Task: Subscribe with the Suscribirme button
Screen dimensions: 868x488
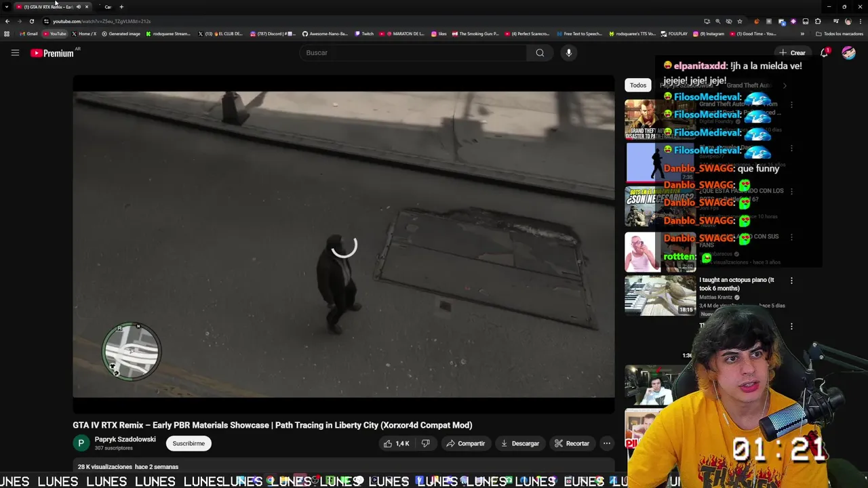Action: (189, 443)
